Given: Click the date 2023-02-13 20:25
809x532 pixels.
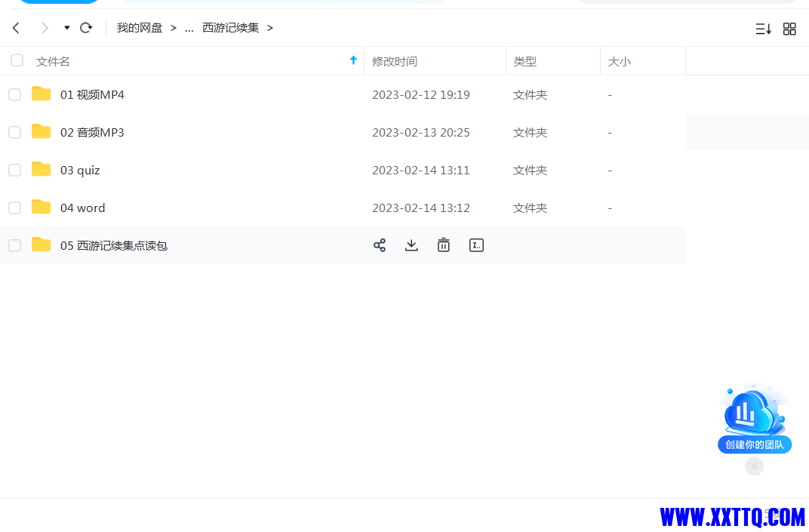Looking at the screenshot, I should [421, 133].
